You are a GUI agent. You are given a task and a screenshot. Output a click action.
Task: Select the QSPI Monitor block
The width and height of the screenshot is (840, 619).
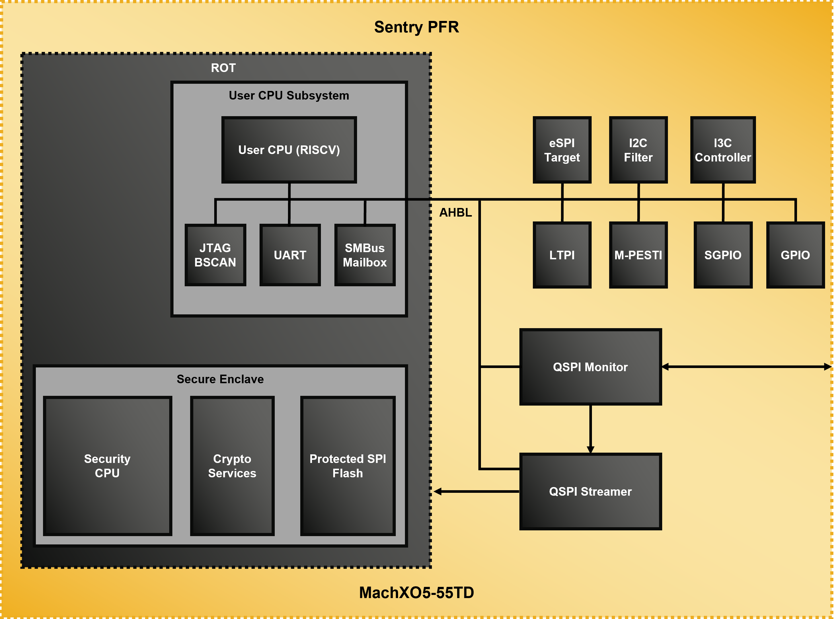pyautogui.click(x=590, y=367)
